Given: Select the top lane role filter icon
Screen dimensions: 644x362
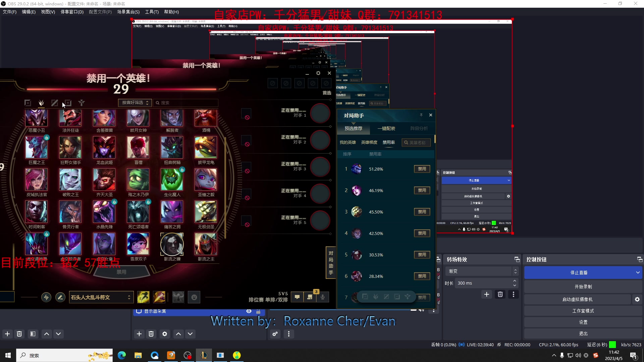Looking at the screenshot, I should [x=28, y=103].
